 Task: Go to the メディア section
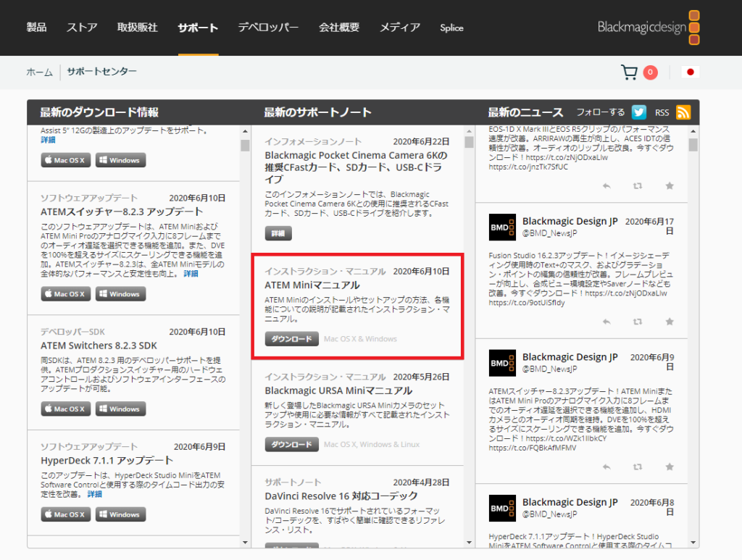click(400, 28)
